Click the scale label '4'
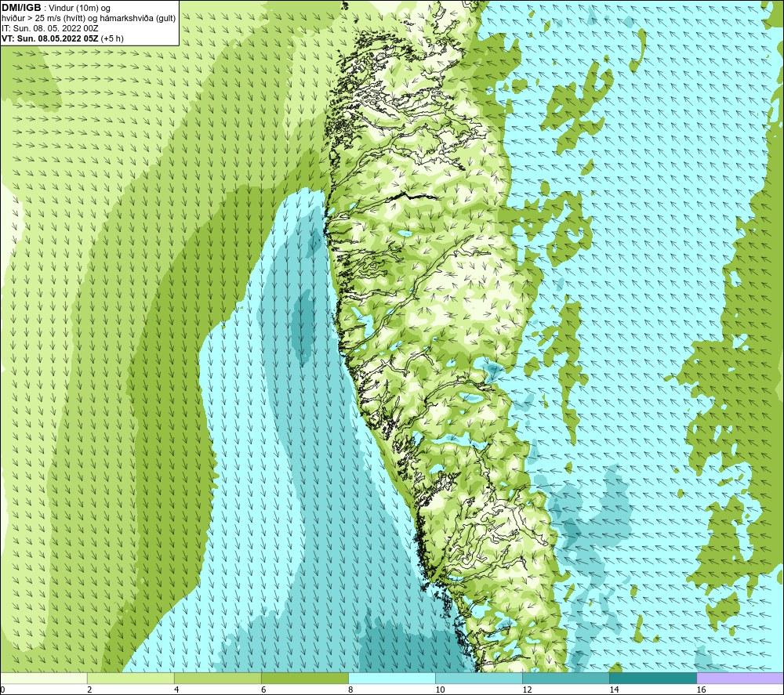Image resolution: width=784 pixels, height=695 pixels. click(176, 690)
